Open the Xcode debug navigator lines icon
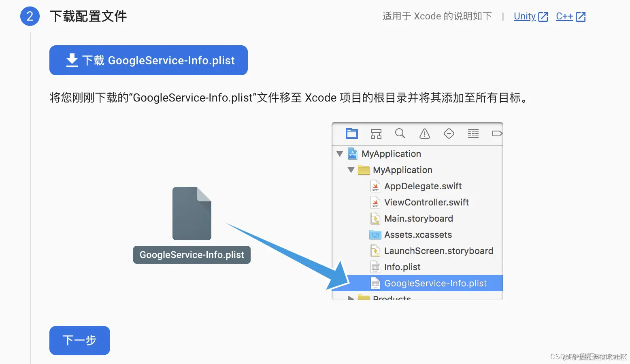Screen dimensions: 630x364 coord(473,133)
